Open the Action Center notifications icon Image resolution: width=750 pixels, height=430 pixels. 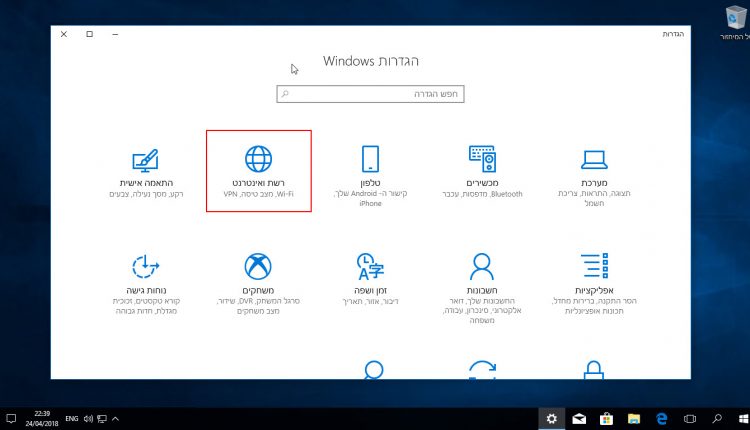[11, 419]
